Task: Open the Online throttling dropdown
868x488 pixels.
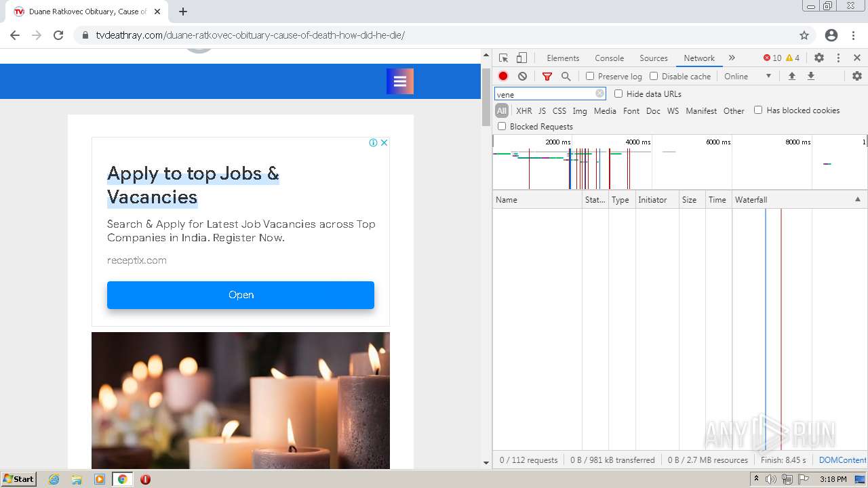Action: pos(747,77)
